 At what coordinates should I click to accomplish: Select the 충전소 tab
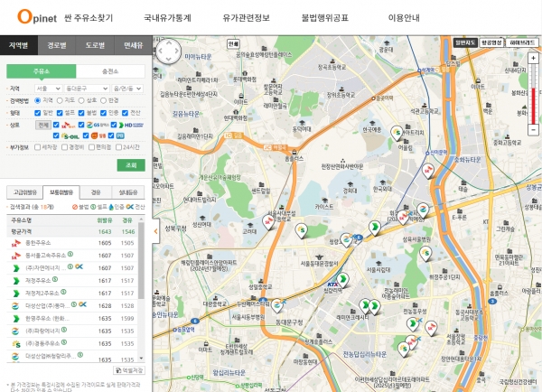110,71
